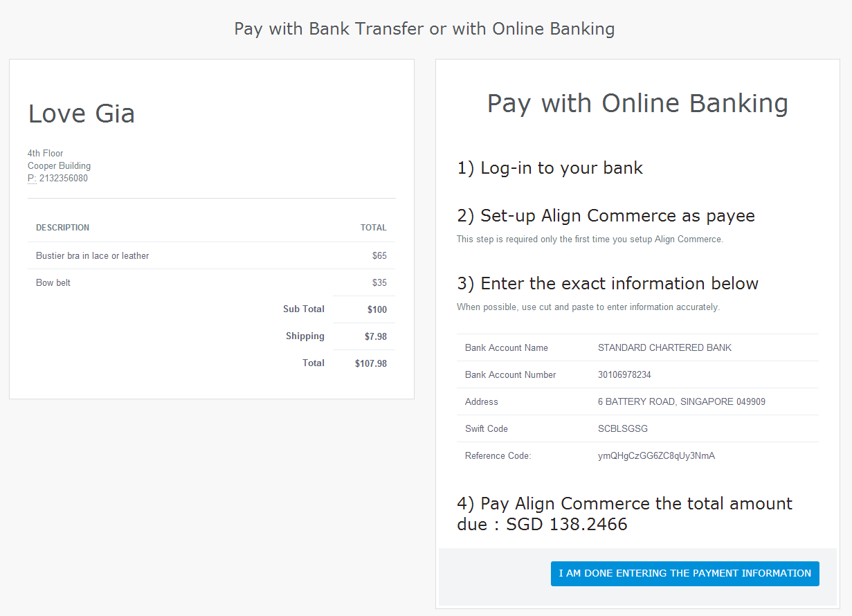
Task: Click the Love Gia merchant title
Action: click(82, 114)
